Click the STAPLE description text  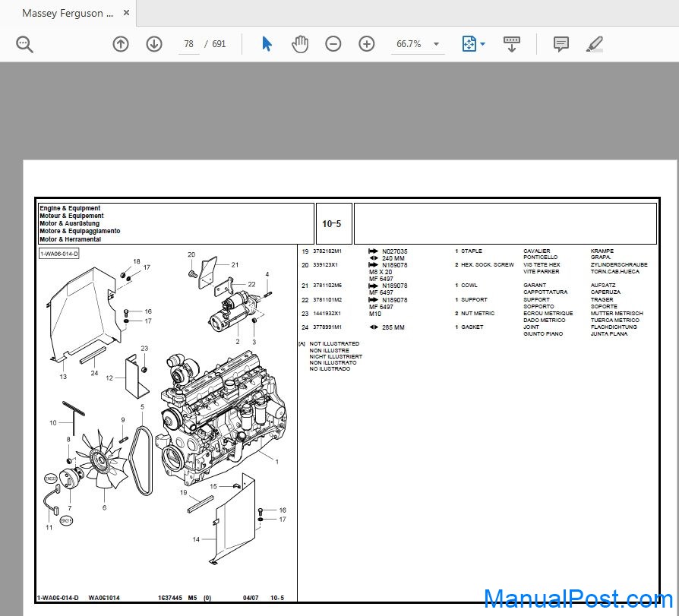(472, 251)
